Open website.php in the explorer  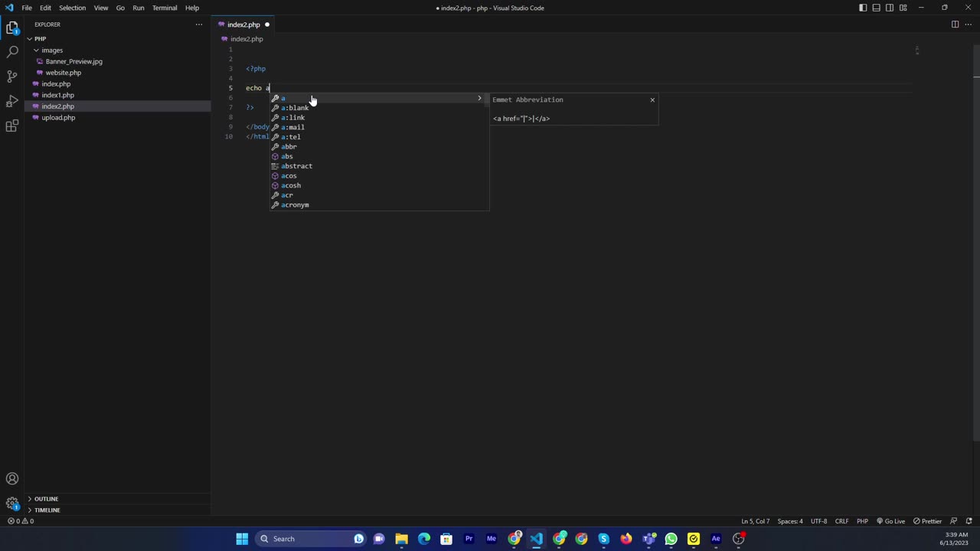(x=63, y=73)
